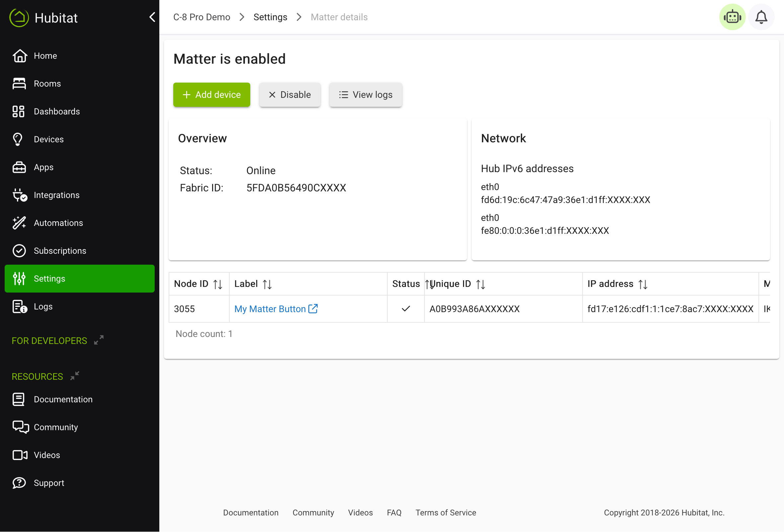
Task: Open the robot assistant icon
Action: click(x=732, y=17)
